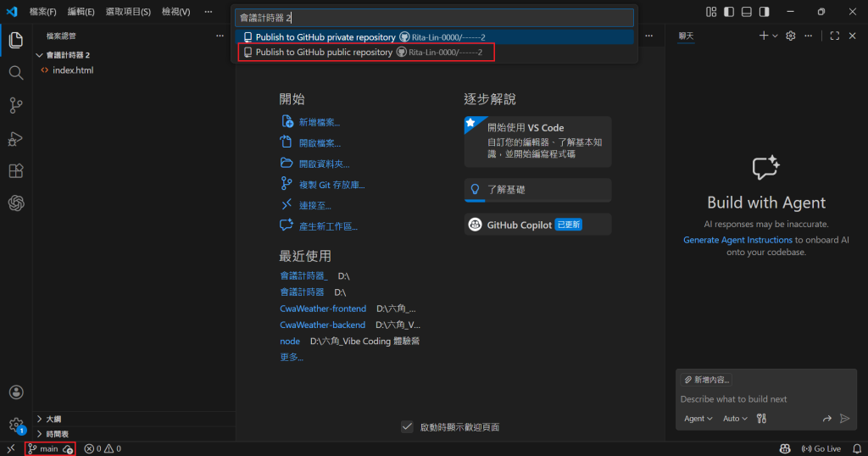Open the Extensions view in activity bar
This screenshot has width=868, height=456.
tap(15, 170)
